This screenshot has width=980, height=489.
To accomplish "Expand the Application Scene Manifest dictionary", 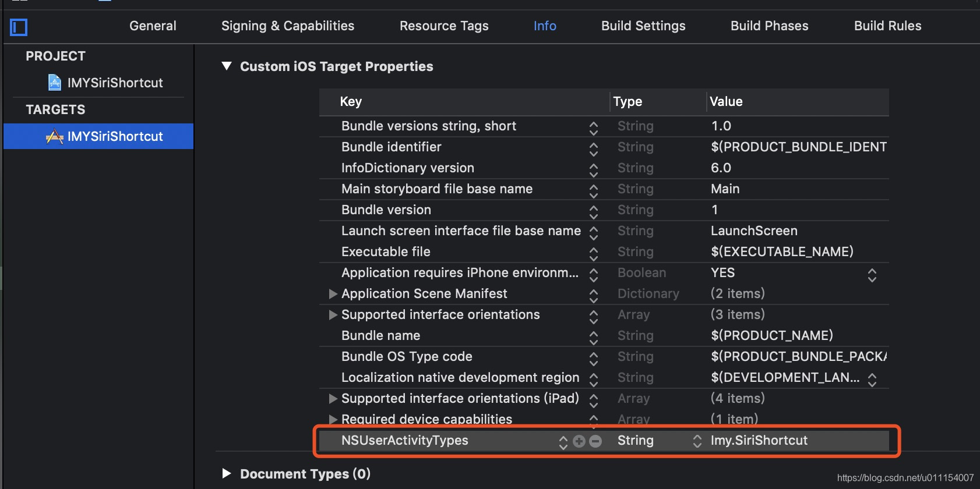I will 333,294.
